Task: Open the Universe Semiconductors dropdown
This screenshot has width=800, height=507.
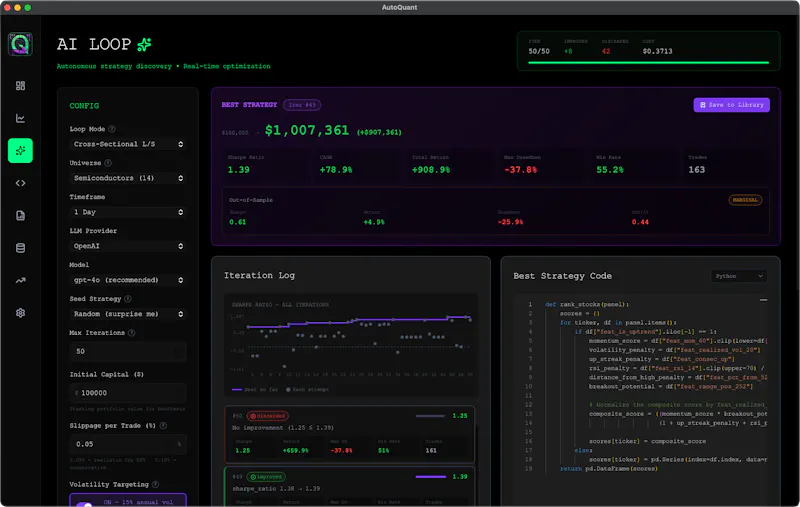Action: 128,178
